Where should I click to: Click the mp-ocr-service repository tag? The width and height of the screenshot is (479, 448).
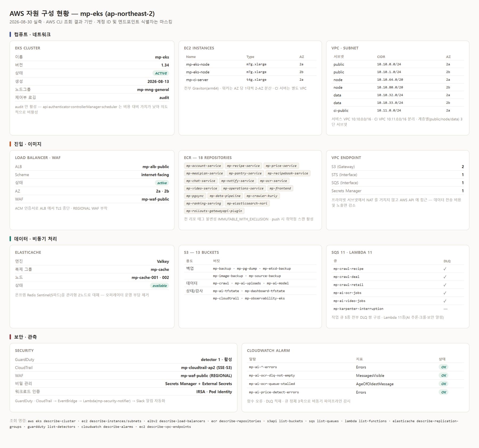(x=273, y=181)
